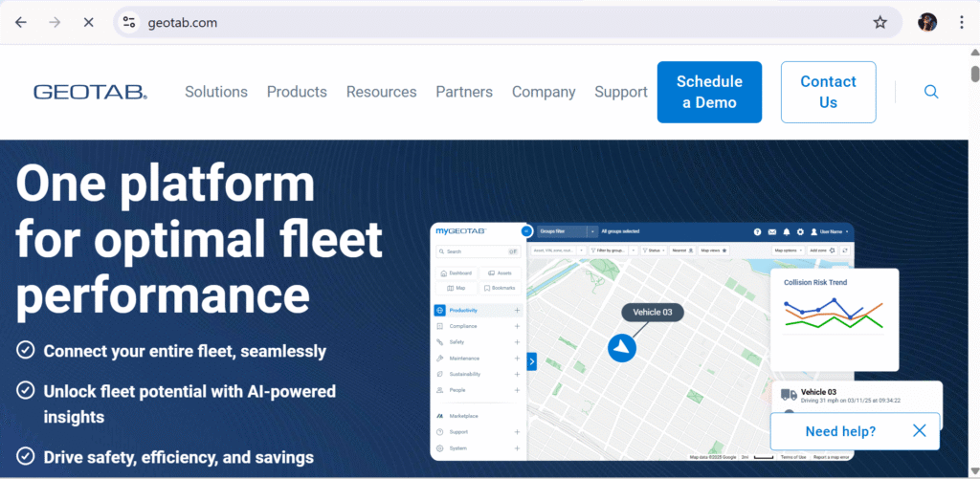Expand the Support plus sign in sidebar

517,432
